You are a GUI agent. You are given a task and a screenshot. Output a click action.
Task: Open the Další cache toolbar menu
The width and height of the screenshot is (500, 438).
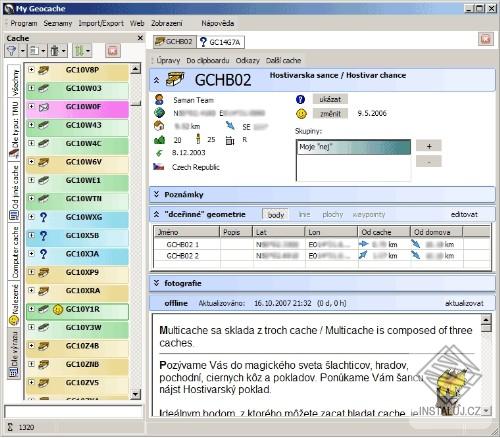pyautogui.click(x=283, y=60)
